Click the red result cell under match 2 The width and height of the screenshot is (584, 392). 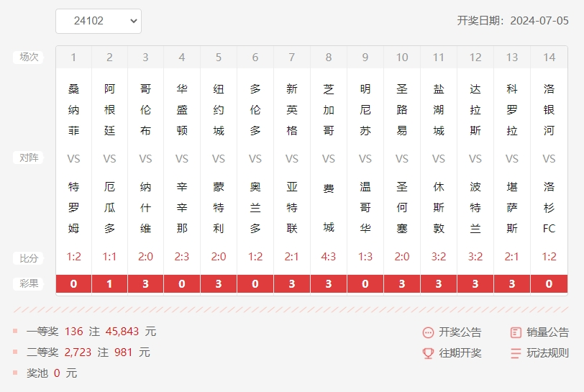point(109,284)
